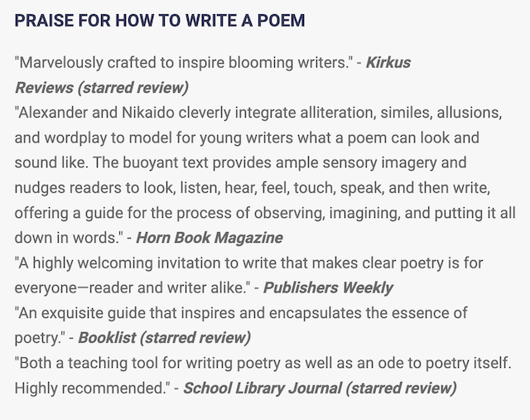Click "School Library Journal (starred review)"
The height and width of the screenshot is (420, 530).
pos(320,387)
